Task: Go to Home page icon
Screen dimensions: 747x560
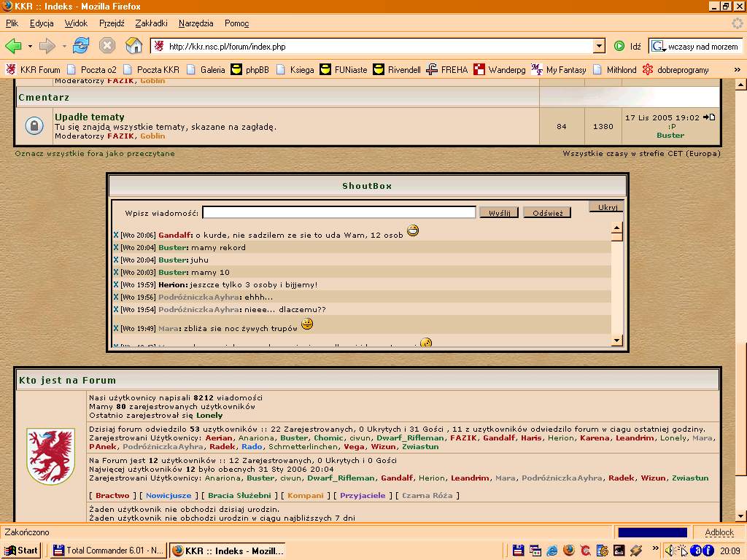Action: point(134,46)
